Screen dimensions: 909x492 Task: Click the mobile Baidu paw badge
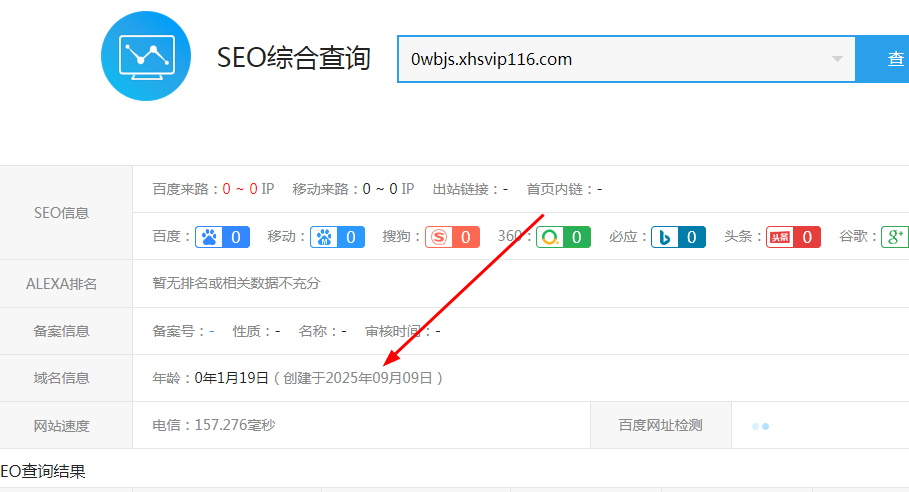(x=337, y=237)
